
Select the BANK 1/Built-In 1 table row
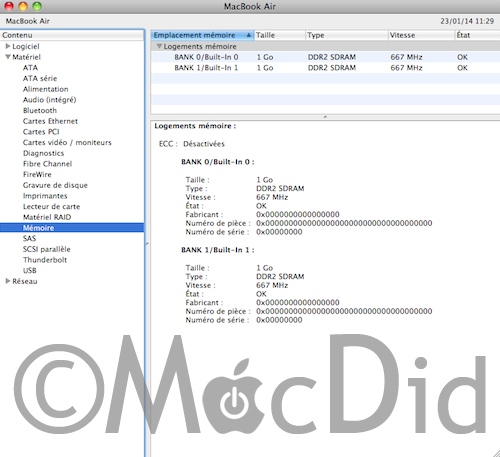tap(325, 68)
